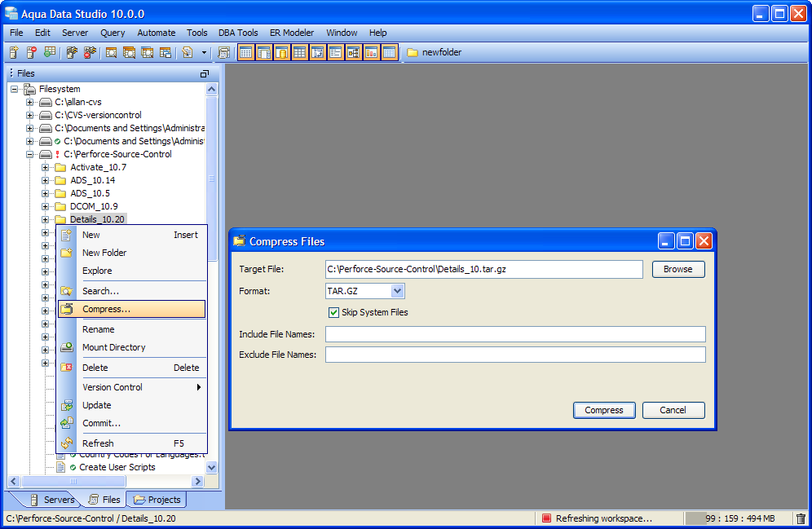Click the Browse button
Image resolution: width=812 pixels, height=529 pixels.
(678, 269)
